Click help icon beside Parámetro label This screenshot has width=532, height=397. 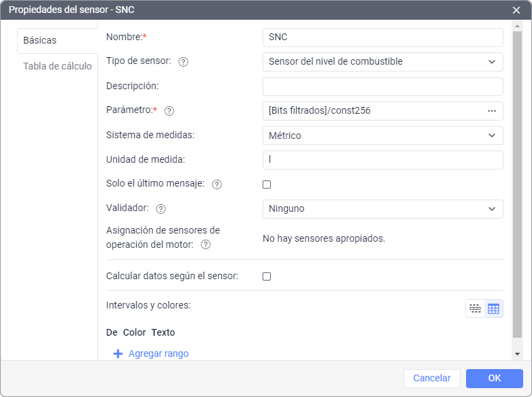(x=169, y=111)
